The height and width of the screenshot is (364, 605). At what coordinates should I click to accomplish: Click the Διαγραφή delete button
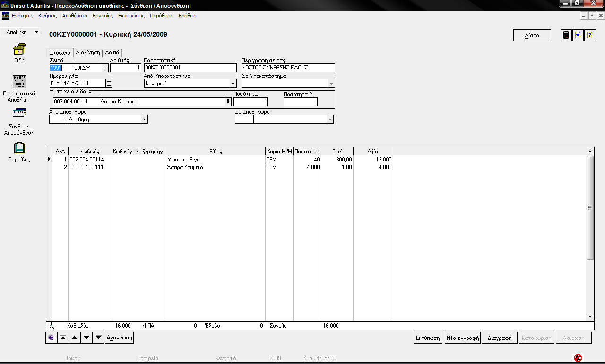[x=500, y=338]
